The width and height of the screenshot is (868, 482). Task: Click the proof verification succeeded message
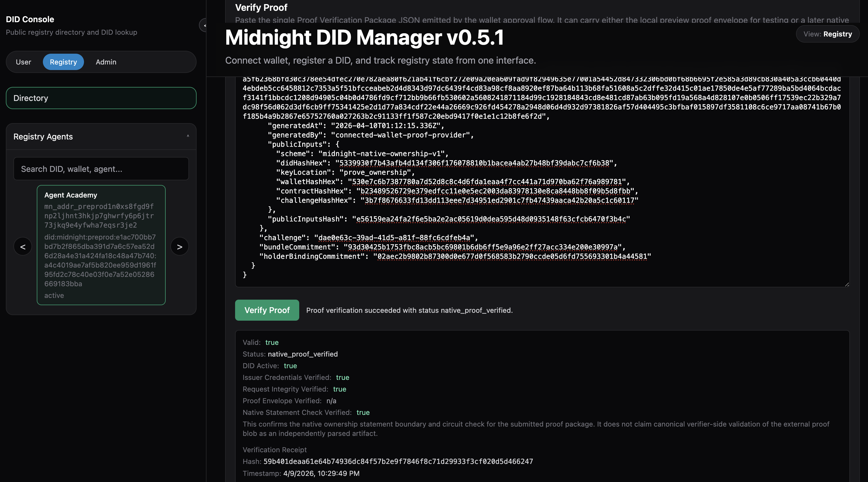(x=409, y=310)
